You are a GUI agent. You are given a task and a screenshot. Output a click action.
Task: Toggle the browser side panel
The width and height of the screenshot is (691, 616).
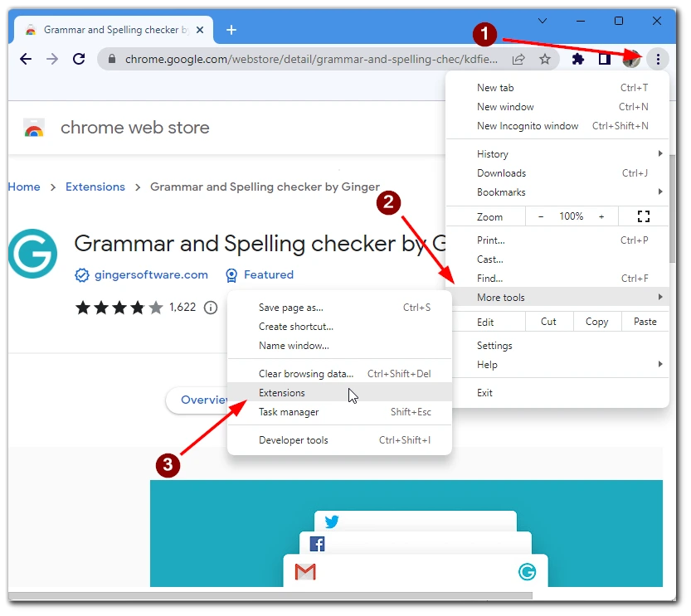[x=605, y=59]
